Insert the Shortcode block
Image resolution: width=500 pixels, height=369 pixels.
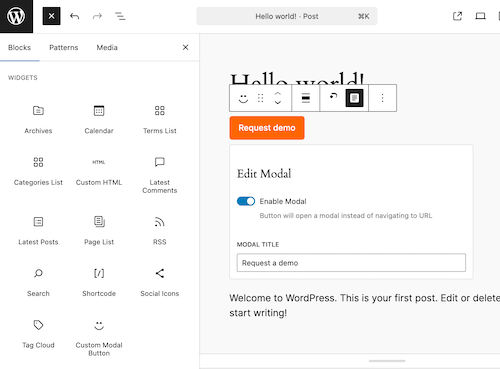[99, 282]
